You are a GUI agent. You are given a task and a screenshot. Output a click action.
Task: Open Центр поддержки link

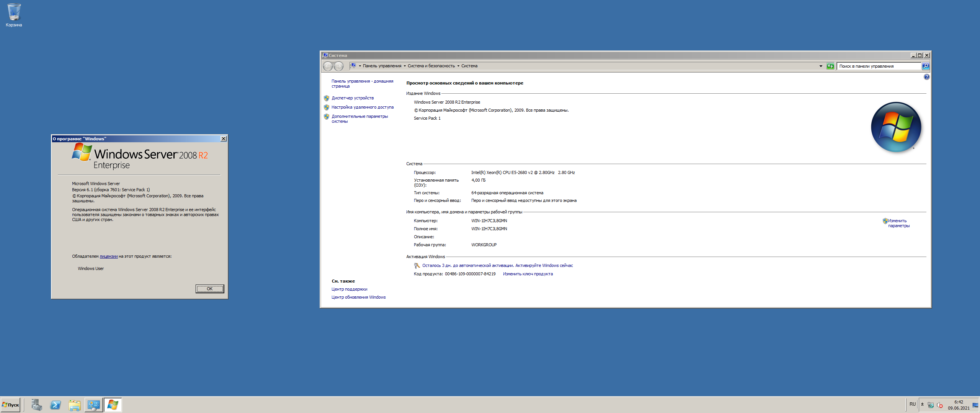pos(349,289)
